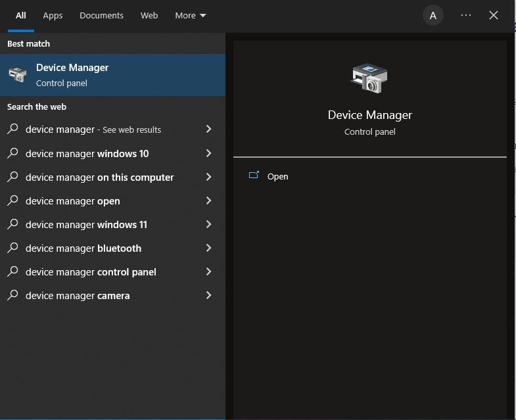Viewport: 516px width, 420px height.
Task: Expand arrow for 'device manager open'
Action: click(208, 200)
